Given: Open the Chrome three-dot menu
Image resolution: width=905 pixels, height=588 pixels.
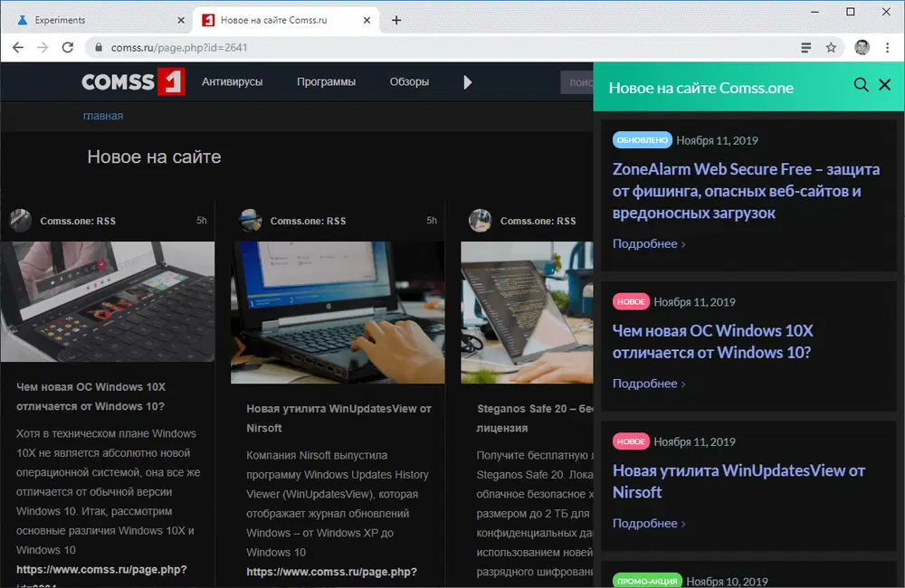Looking at the screenshot, I should [x=887, y=47].
